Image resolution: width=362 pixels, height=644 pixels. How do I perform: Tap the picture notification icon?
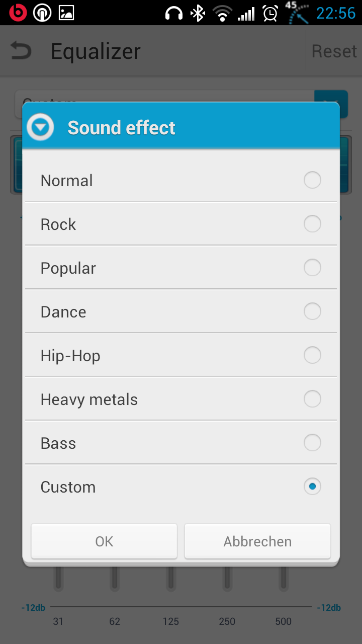pyautogui.click(x=66, y=13)
